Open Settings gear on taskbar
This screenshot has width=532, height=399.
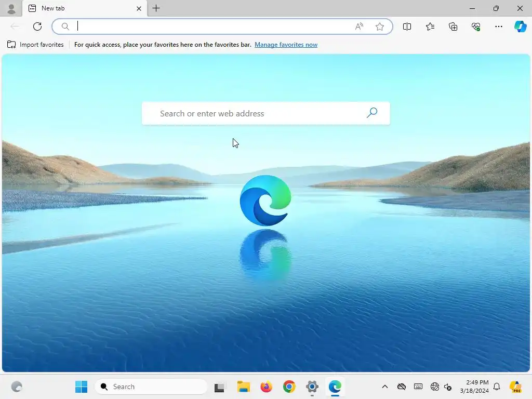click(312, 387)
